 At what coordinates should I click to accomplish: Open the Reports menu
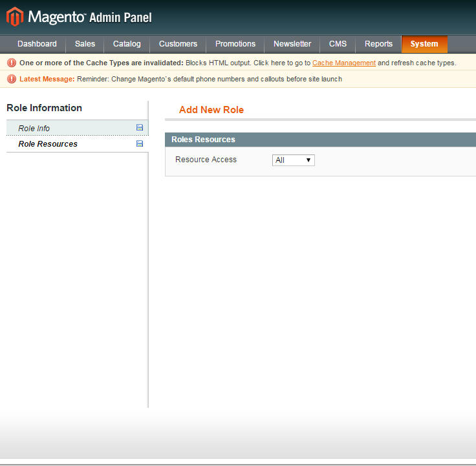[378, 44]
